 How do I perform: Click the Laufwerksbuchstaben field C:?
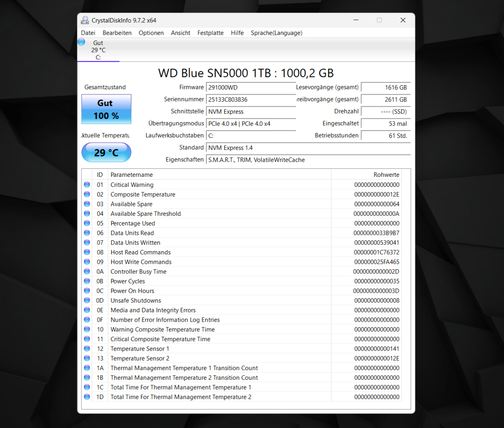click(x=251, y=136)
